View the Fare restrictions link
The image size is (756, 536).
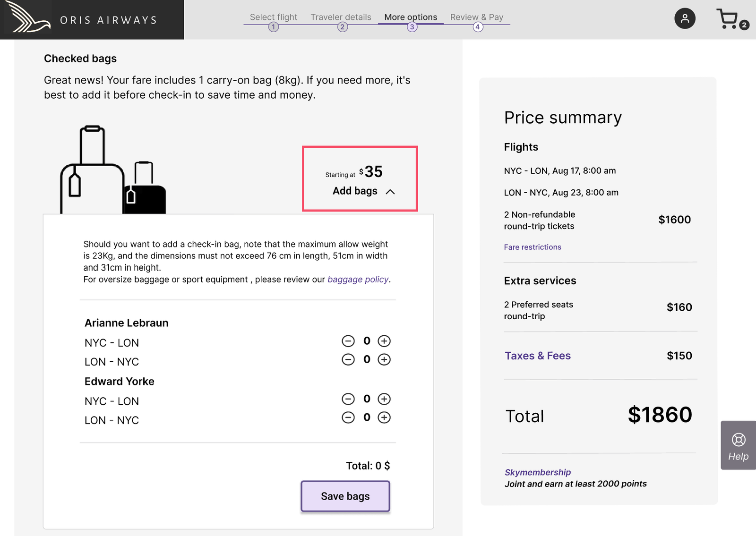point(533,247)
